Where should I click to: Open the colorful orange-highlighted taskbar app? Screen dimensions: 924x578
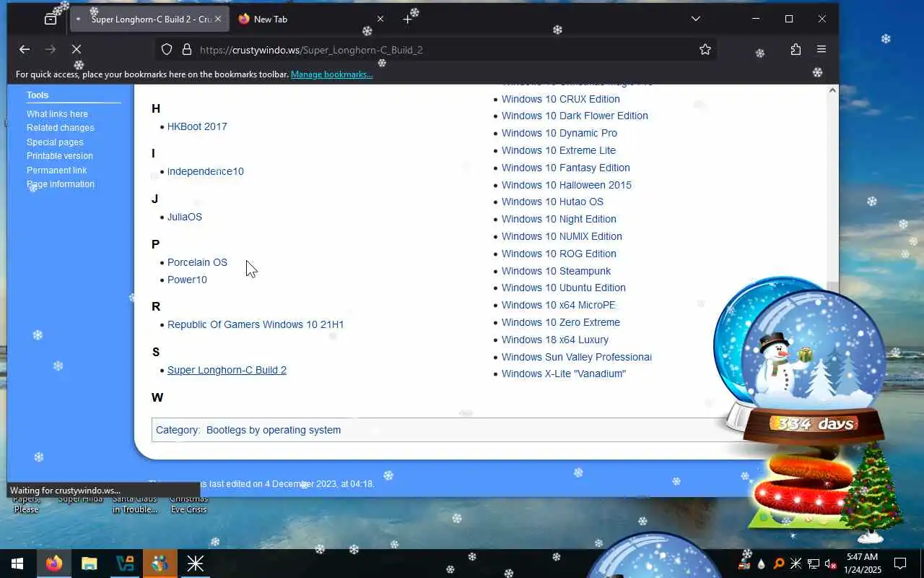coord(160,564)
